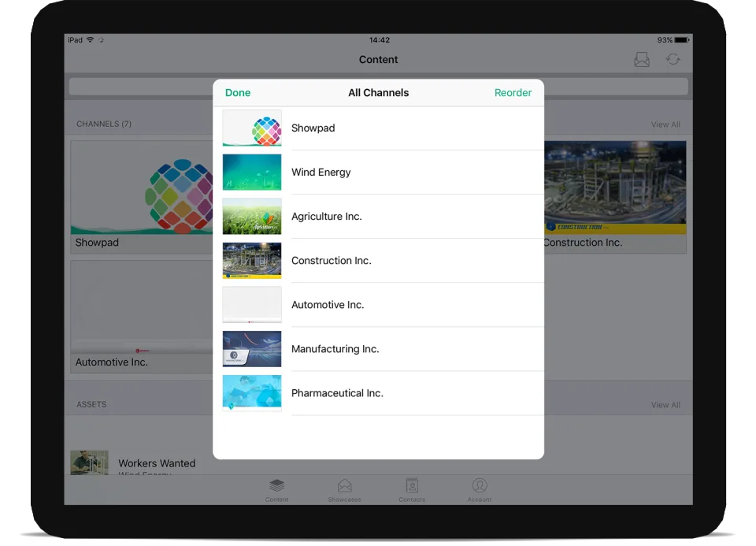Select the Wind Energy thumbnail
This screenshot has width=756, height=546.
tap(252, 173)
